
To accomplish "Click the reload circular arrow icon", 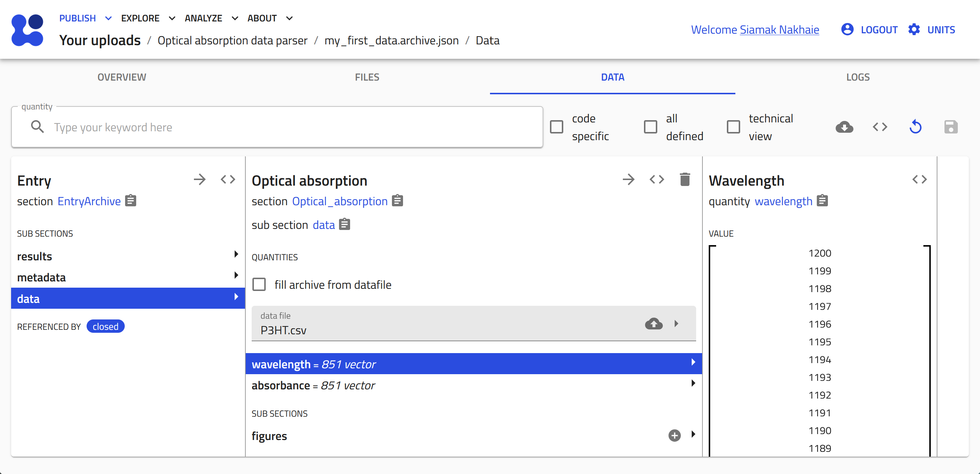I will pos(915,127).
